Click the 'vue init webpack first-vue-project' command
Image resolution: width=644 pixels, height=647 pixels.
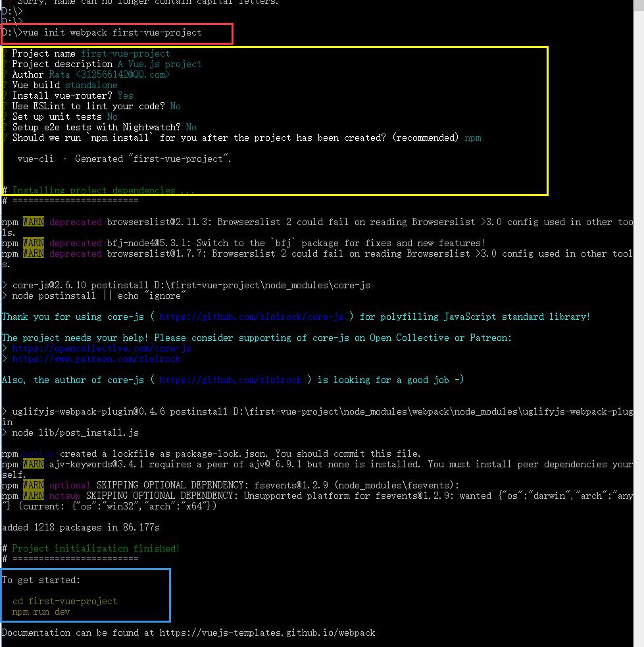(x=112, y=32)
